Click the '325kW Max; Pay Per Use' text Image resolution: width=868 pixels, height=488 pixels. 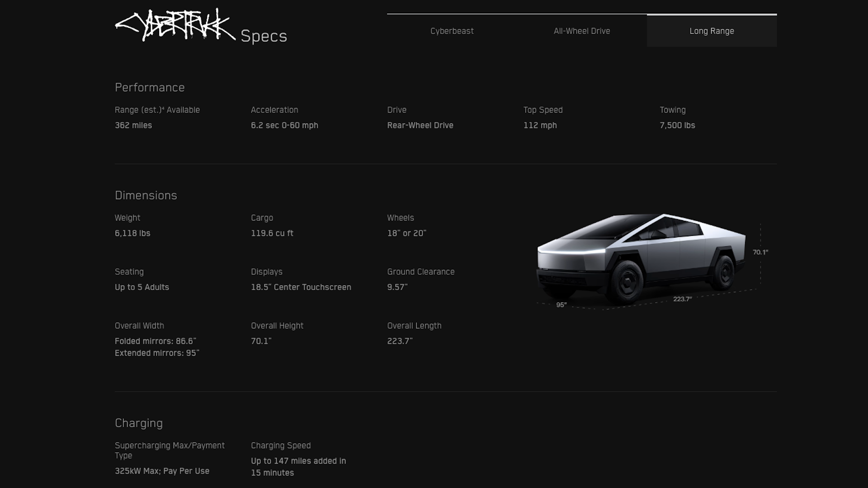(x=162, y=471)
